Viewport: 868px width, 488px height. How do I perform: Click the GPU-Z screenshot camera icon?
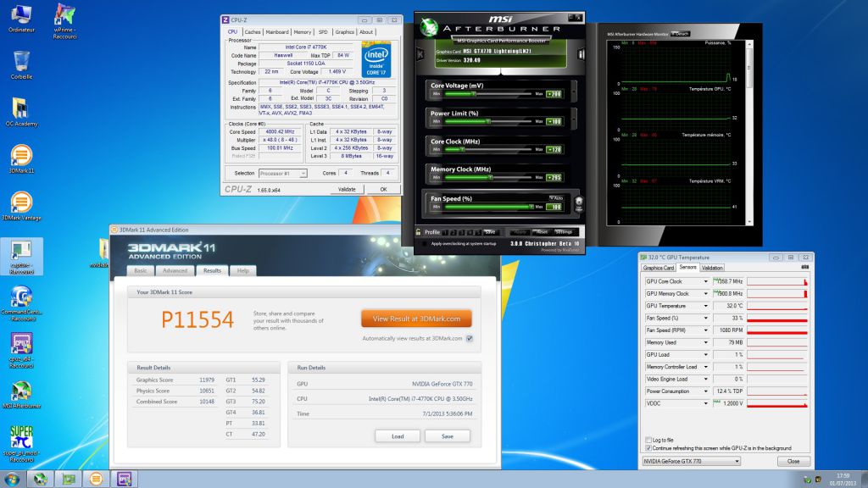coord(805,267)
